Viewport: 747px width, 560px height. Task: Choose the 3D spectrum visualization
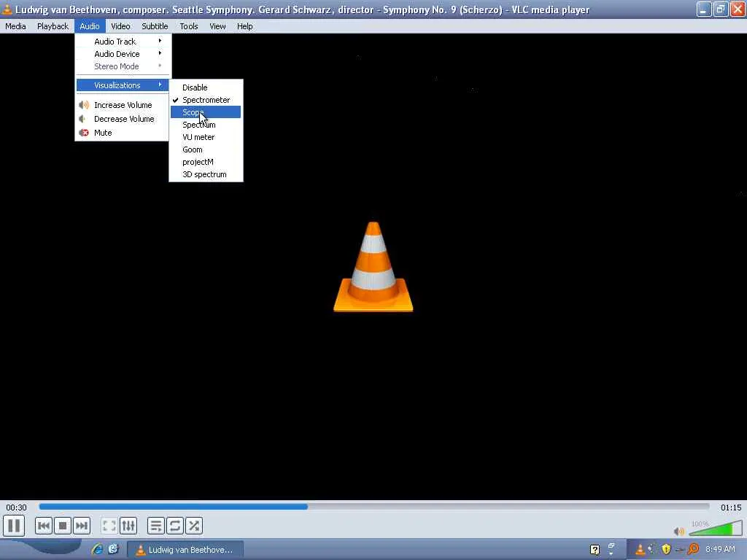click(x=206, y=174)
